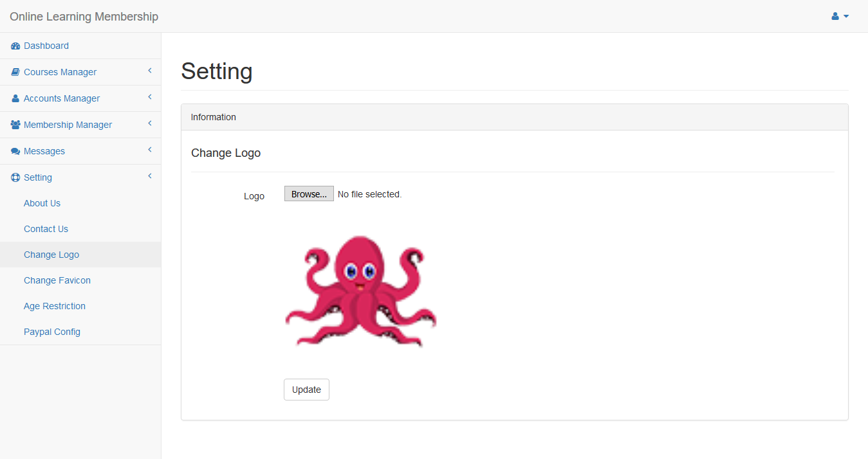Open Age Restriction settings
Screen dimensions: 868x459
click(55, 306)
